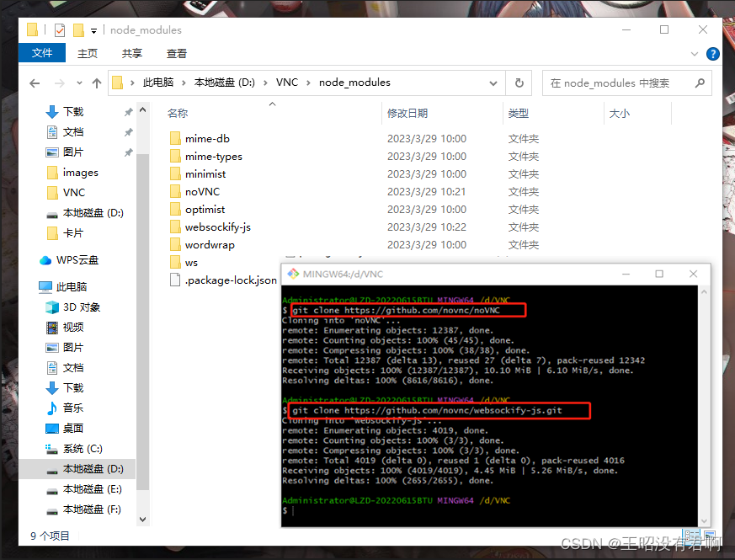Image resolution: width=735 pixels, height=560 pixels.
Task: Open the properties quick access icon
Action: pos(60,30)
